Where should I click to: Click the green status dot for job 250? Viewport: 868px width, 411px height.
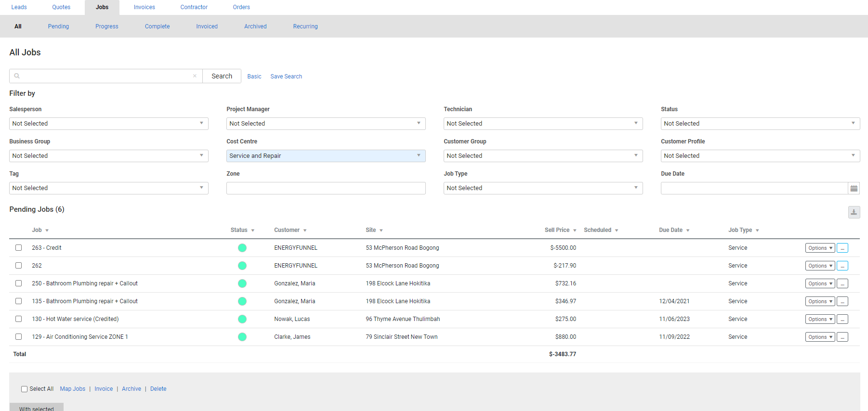tap(242, 283)
